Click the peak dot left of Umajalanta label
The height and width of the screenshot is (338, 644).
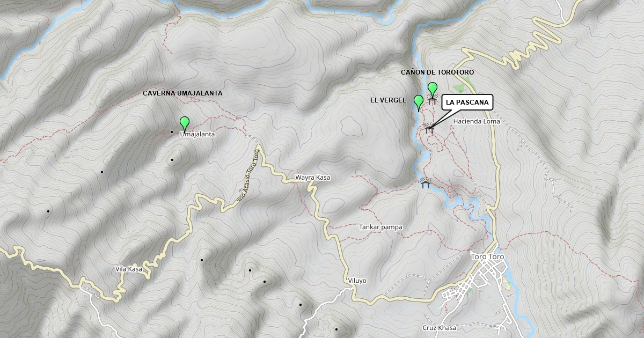pos(171,132)
